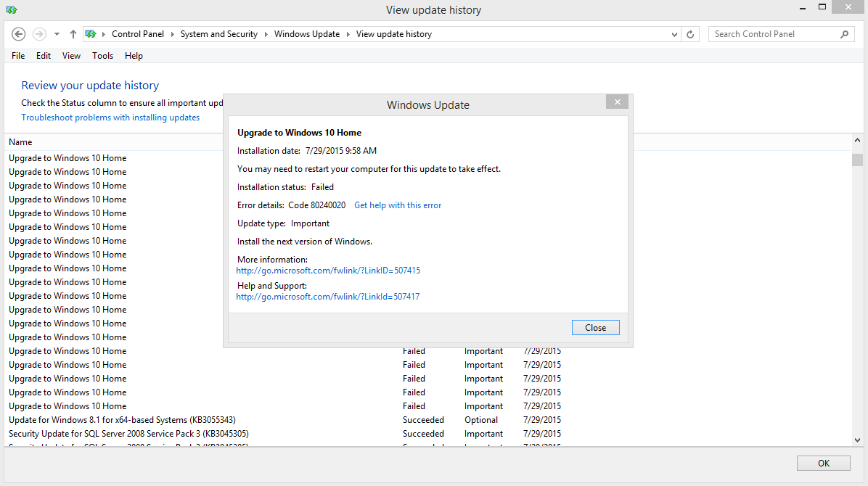Open the Help and Support LinkId=507417 link
This screenshot has width=868, height=486.
[328, 297]
